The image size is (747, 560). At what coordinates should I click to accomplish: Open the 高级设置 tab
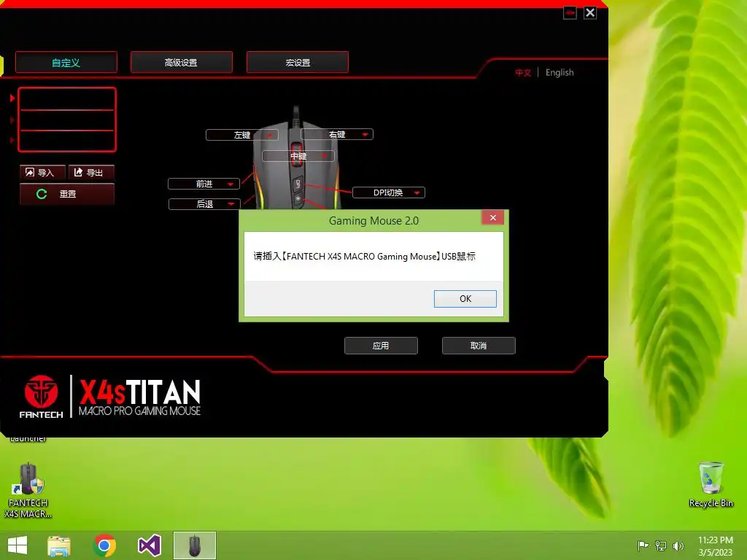point(182,63)
